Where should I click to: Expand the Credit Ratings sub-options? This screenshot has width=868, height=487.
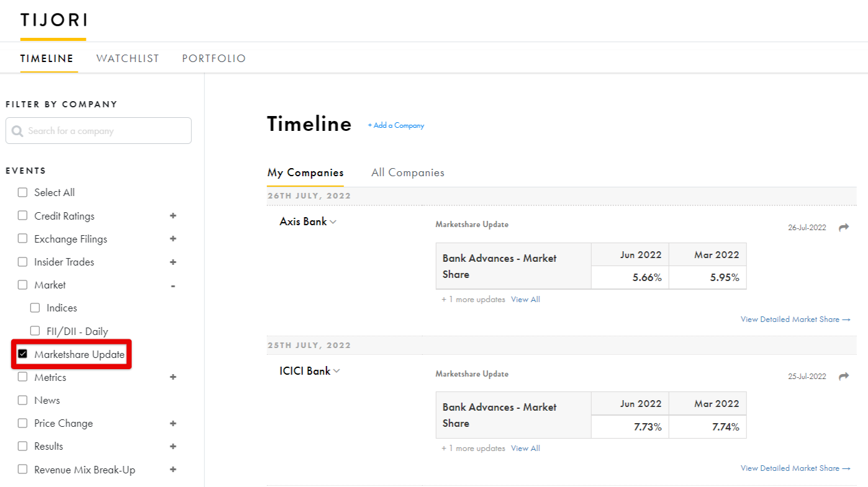[x=173, y=216]
